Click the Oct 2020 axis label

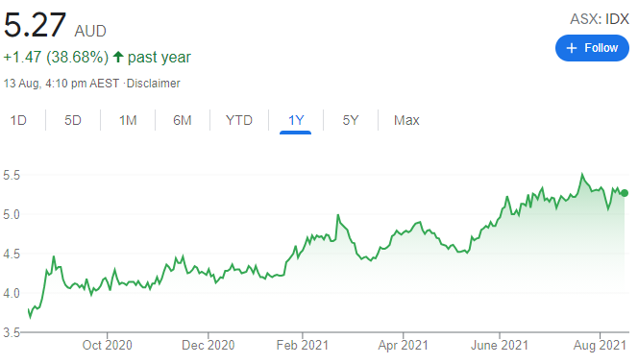coord(107,346)
